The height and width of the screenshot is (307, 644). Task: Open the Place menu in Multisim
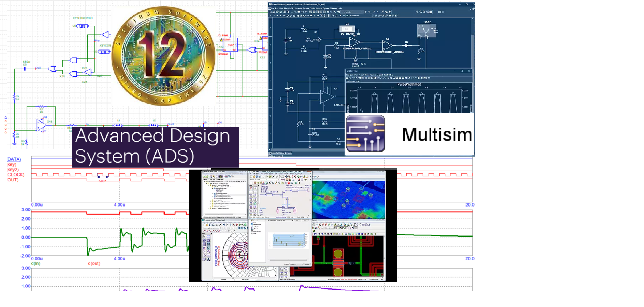[x=286, y=8]
